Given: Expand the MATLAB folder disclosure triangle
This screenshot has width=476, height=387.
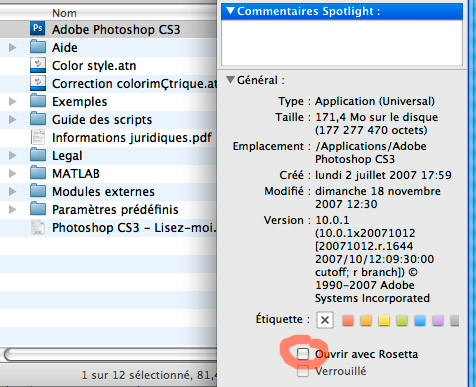Looking at the screenshot, I should pyautogui.click(x=12, y=173).
